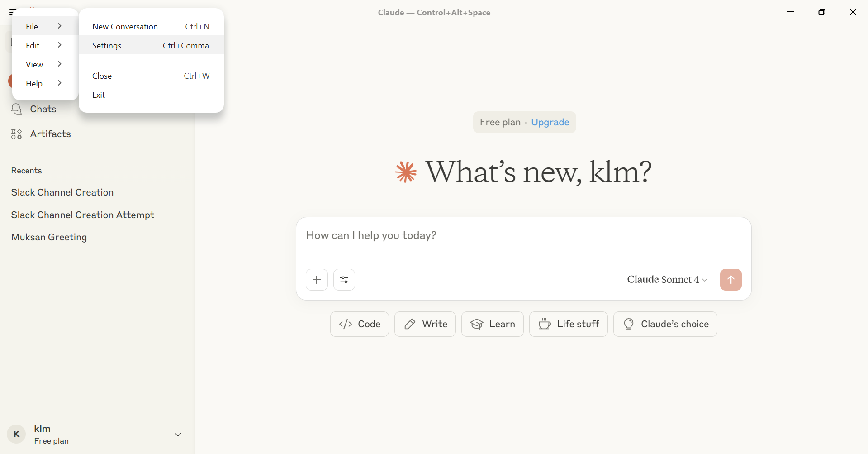Click the send arrow button
Image resolution: width=868 pixels, height=454 pixels.
[x=730, y=280]
